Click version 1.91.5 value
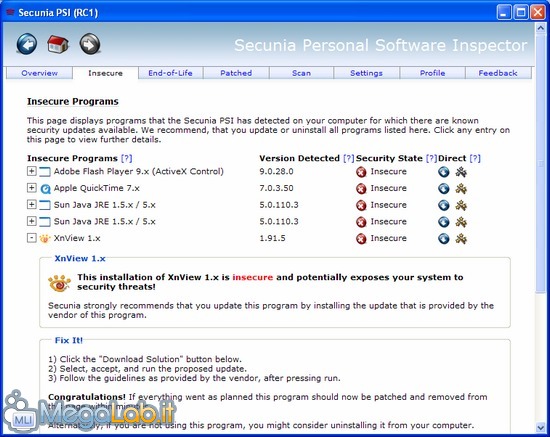This screenshot has height=437, width=550. tap(272, 238)
